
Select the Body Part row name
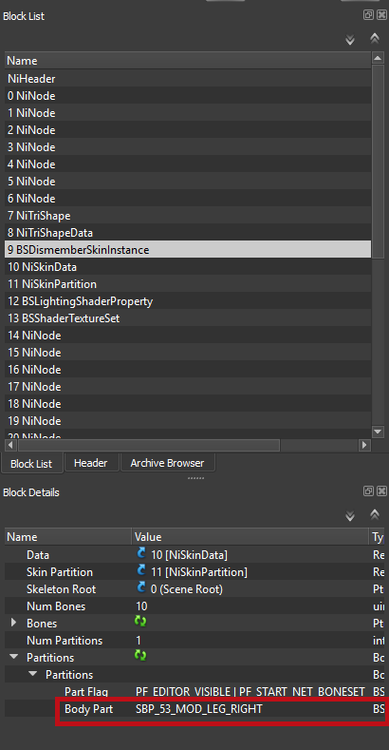(89, 709)
